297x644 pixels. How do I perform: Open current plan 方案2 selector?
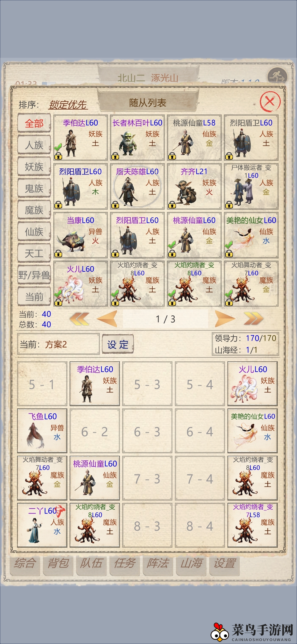coord(58,344)
